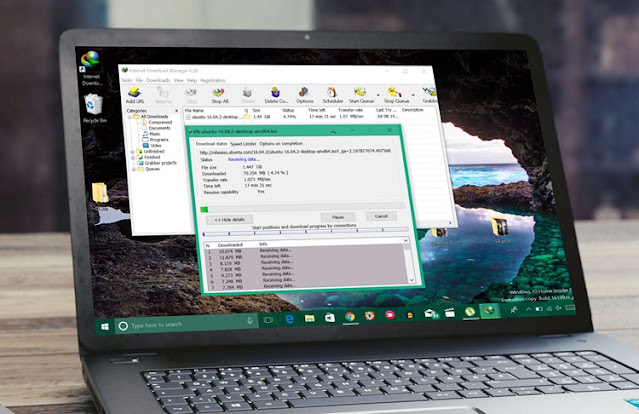The height and width of the screenshot is (414, 639).
Task: Click the Description column header
Action: [412, 110]
